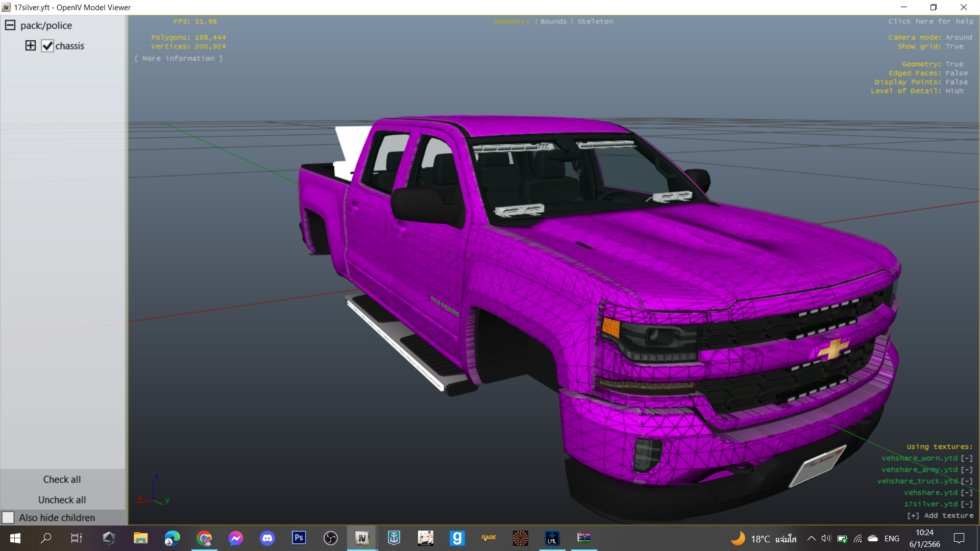This screenshot has height=551, width=980.
Task: Enable Also hide children checkbox
Action: point(8,517)
